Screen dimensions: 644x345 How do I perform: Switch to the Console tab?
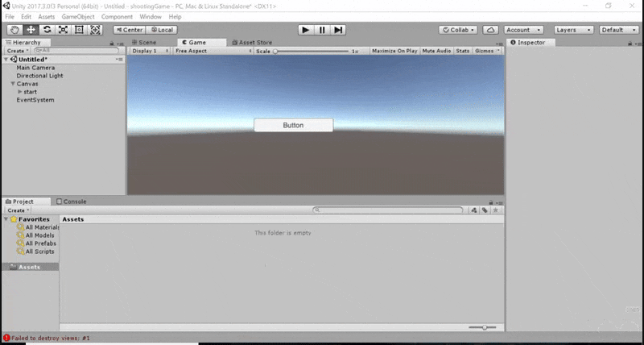tap(72, 202)
